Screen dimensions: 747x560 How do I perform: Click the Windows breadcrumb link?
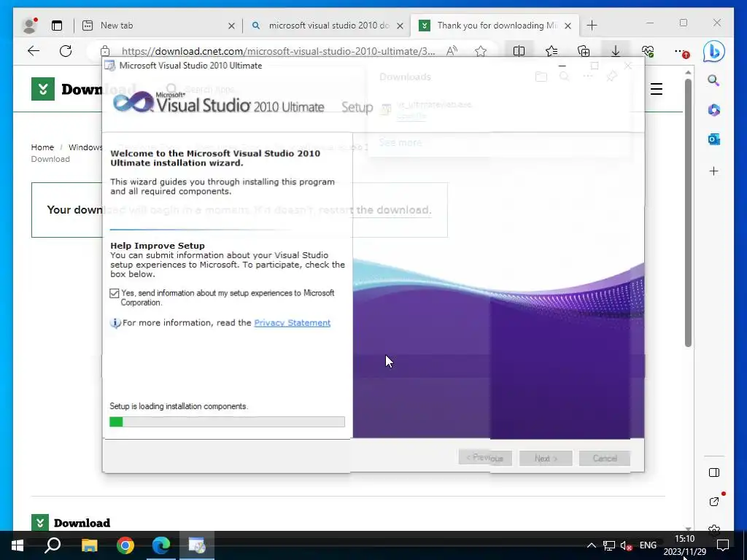tap(85, 147)
